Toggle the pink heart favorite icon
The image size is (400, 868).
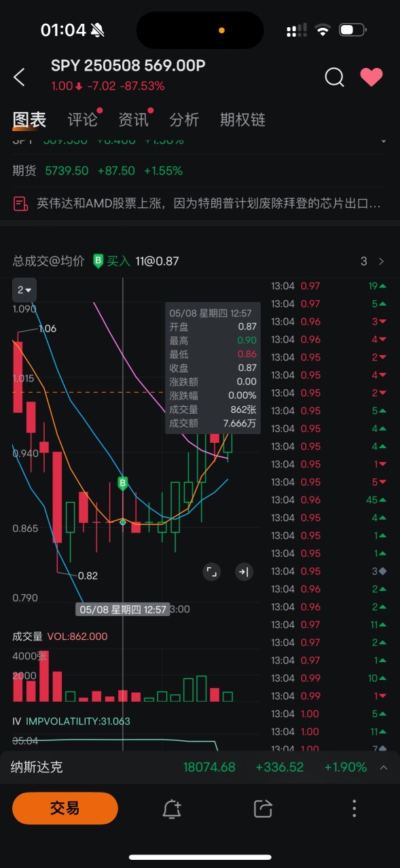[x=371, y=77]
